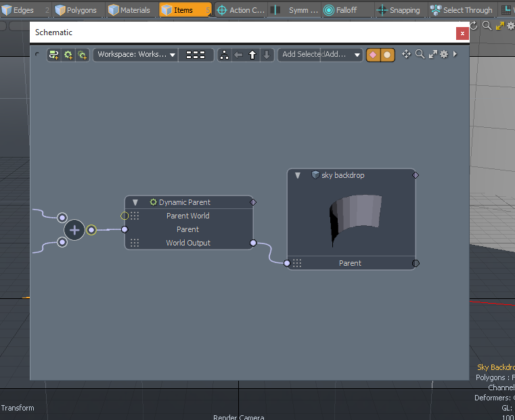The width and height of the screenshot is (515, 420).
Task: Select the sky backdrop node title
Action: pyautogui.click(x=343, y=175)
